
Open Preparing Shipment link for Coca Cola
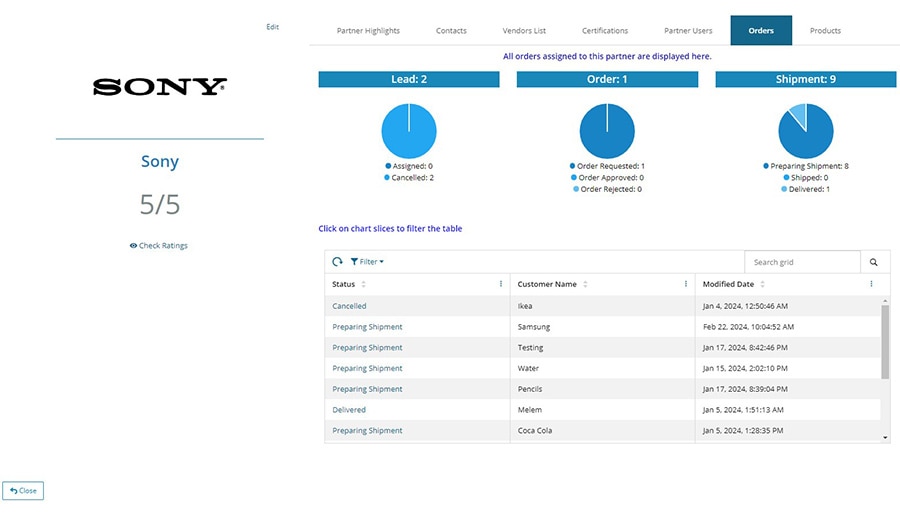pos(367,430)
